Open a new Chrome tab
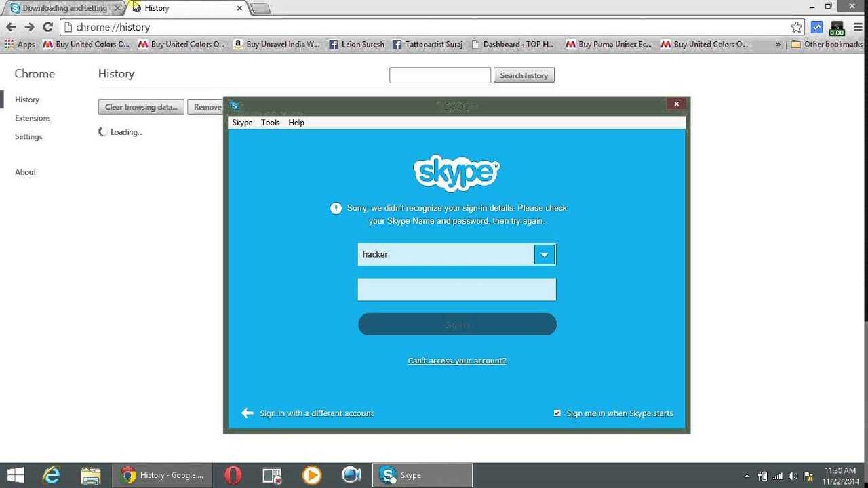 260,8
